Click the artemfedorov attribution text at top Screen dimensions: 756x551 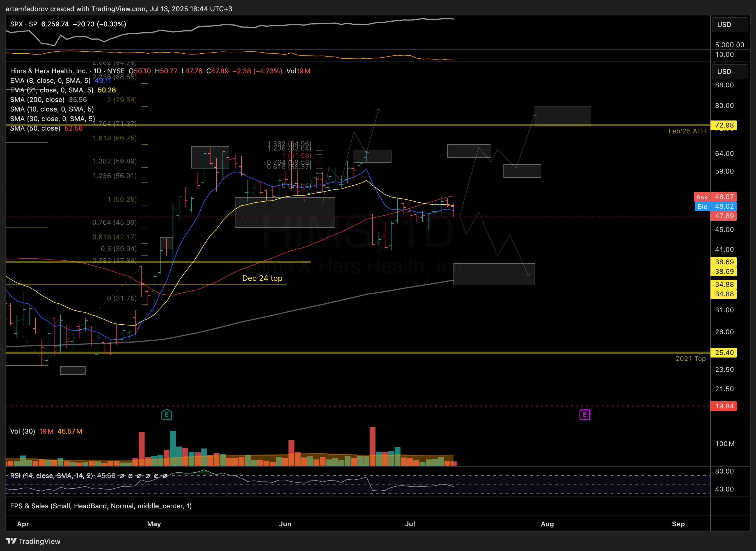click(x=119, y=9)
